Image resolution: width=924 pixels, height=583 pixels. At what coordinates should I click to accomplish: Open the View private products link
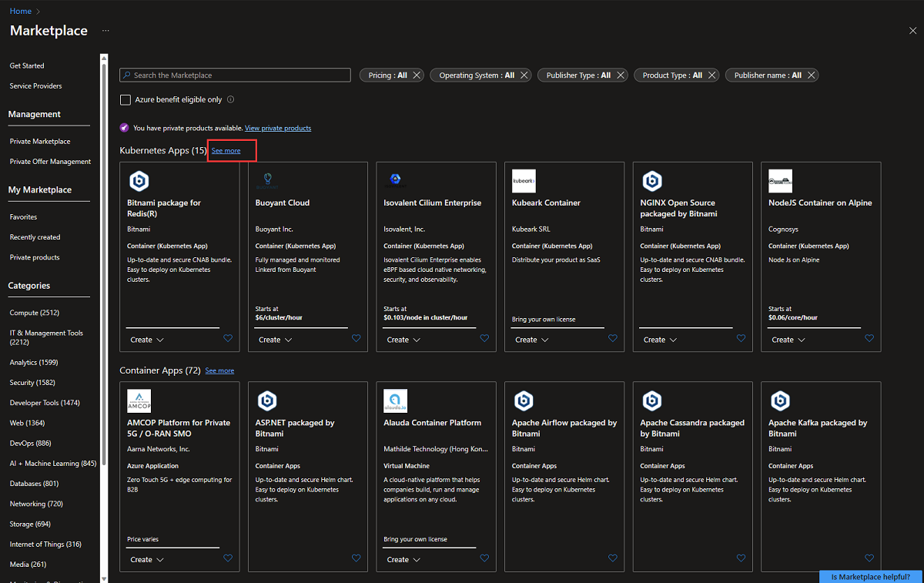(277, 128)
